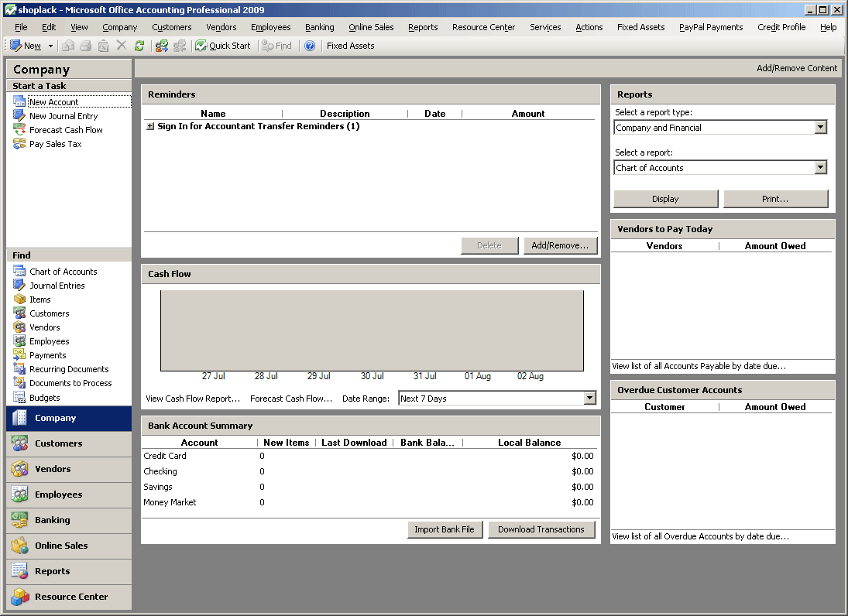Click Fixed Assets in the toolbar
The width and height of the screenshot is (848, 616).
point(351,46)
